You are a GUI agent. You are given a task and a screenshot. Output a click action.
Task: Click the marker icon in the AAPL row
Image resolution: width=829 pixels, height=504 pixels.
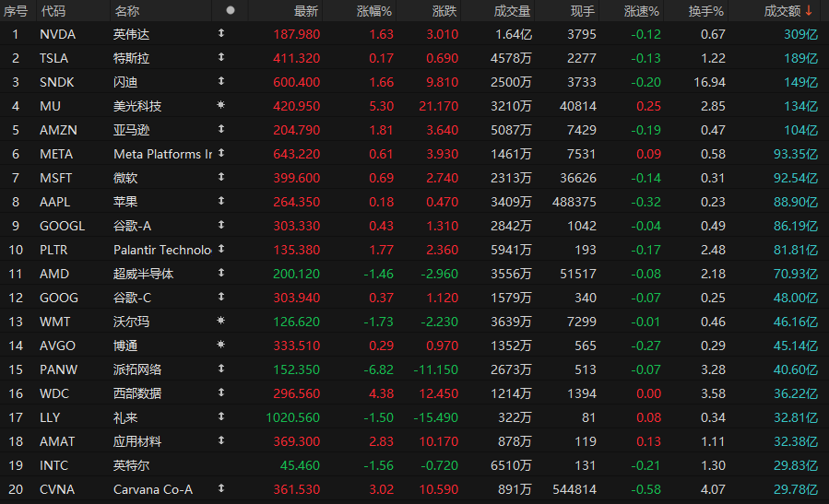pyautogui.click(x=221, y=201)
